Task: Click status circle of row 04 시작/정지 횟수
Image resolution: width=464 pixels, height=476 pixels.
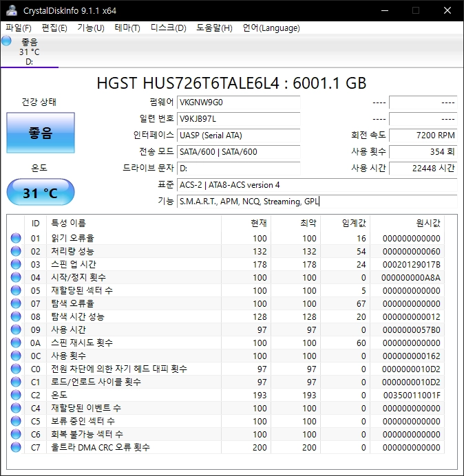Action: [16, 277]
